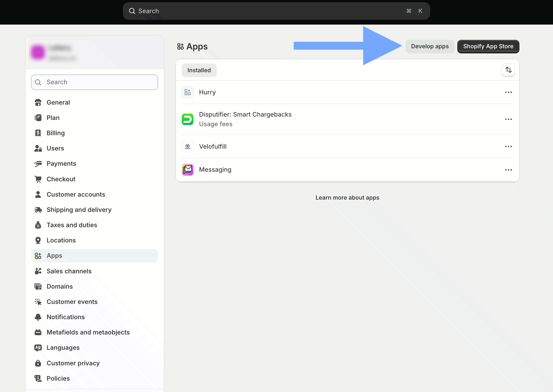Click the Velofulfill app logo icon

pyautogui.click(x=187, y=147)
